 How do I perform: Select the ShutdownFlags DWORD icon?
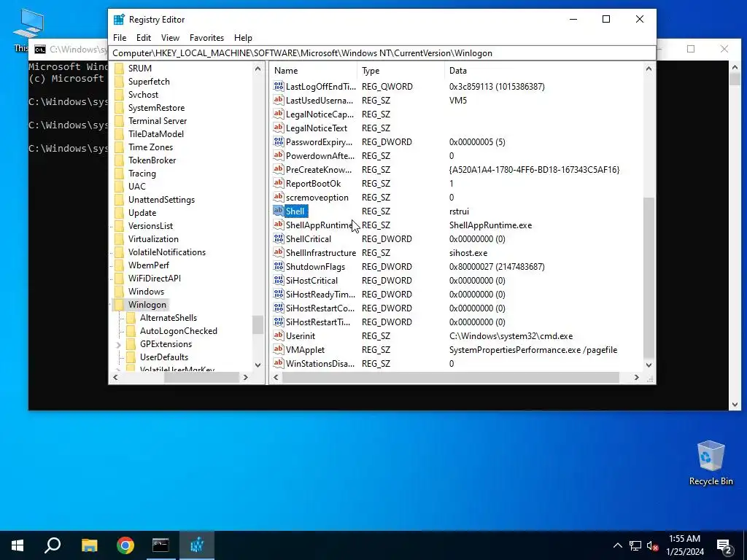(279, 267)
